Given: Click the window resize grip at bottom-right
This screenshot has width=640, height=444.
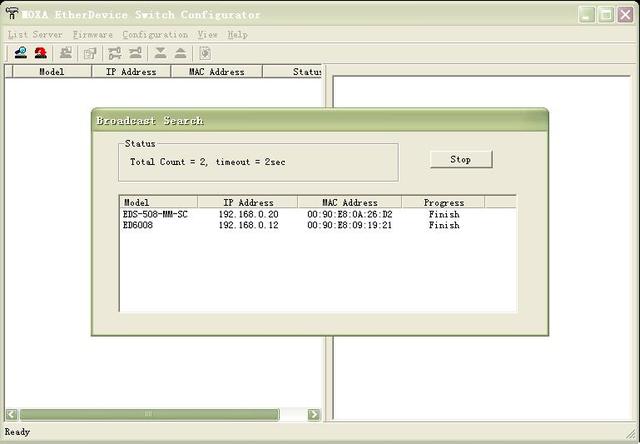Looking at the screenshot, I should (630, 433).
